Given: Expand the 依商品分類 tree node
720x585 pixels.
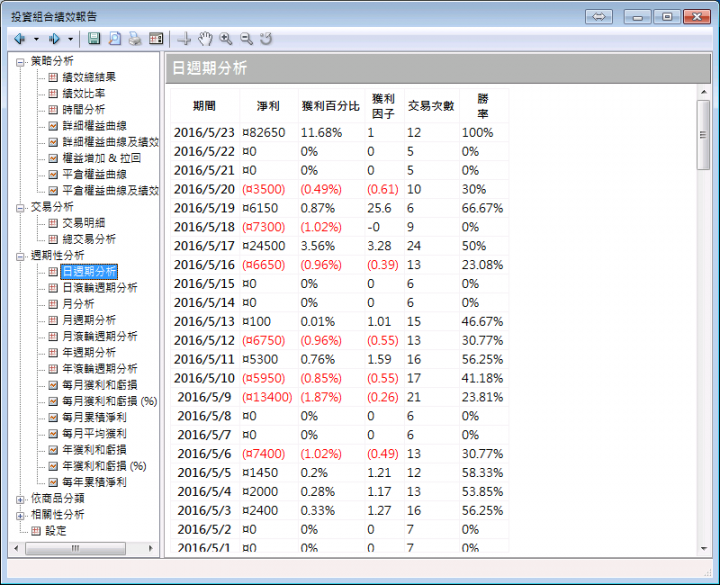Looking at the screenshot, I should (20, 499).
